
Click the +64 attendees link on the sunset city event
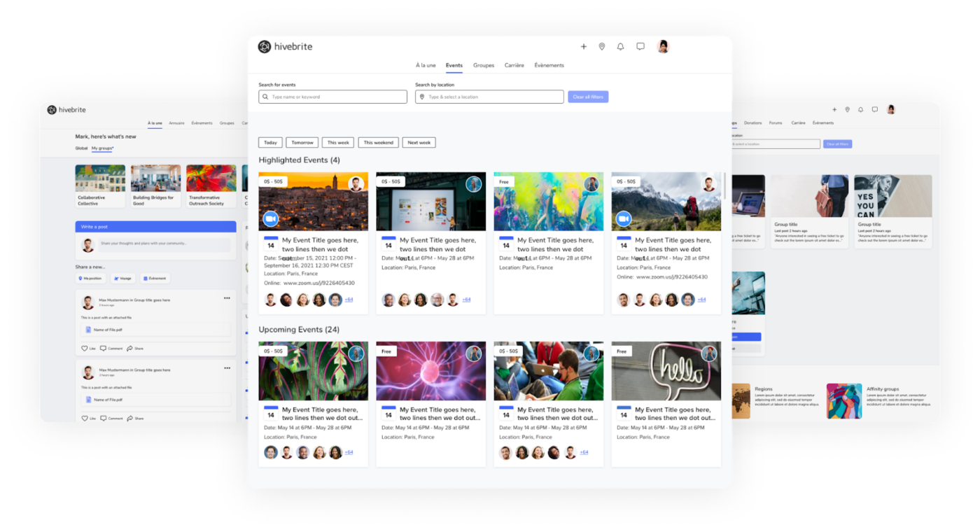349,300
